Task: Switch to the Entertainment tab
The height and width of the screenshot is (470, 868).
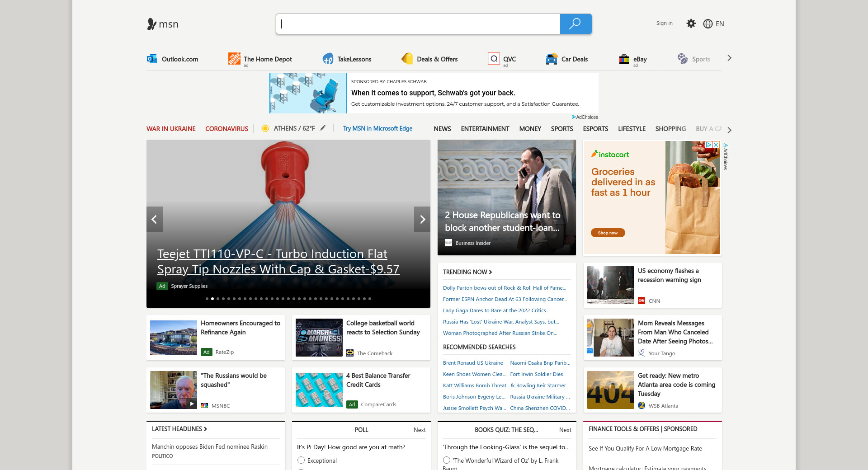Action: click(x=485, y=129)
